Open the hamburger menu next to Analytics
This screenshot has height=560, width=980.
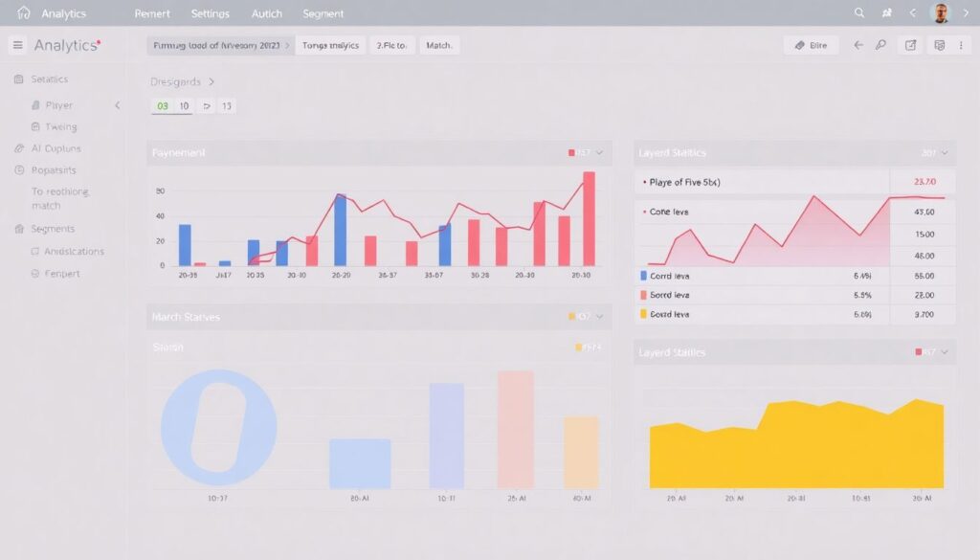click(x=17, y=45)
